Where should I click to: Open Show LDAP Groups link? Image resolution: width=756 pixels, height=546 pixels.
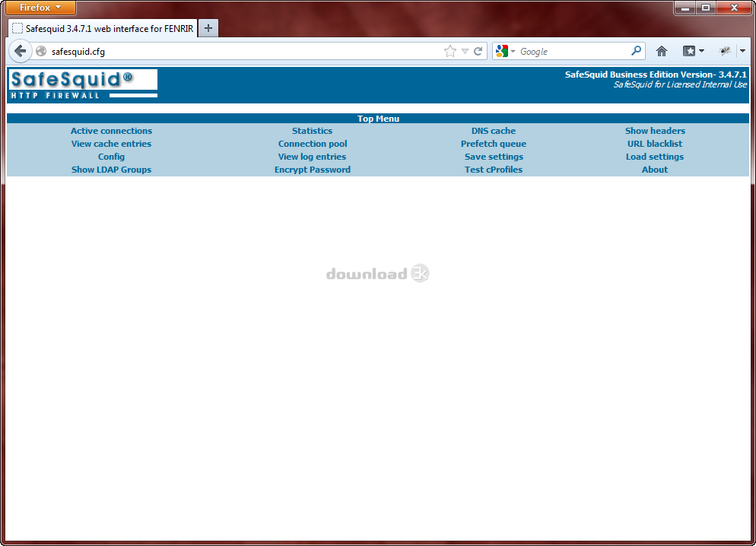click(111, 170)
